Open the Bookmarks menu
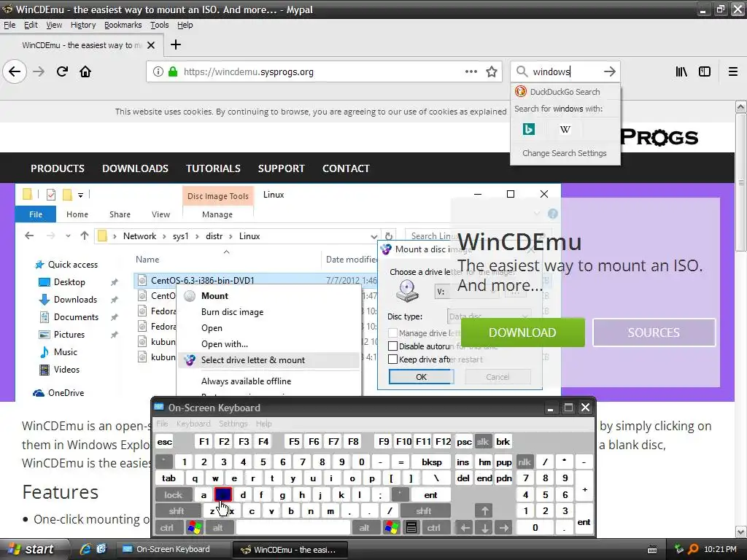Screen dimensions: 747x560 click(x=123, y=25)
